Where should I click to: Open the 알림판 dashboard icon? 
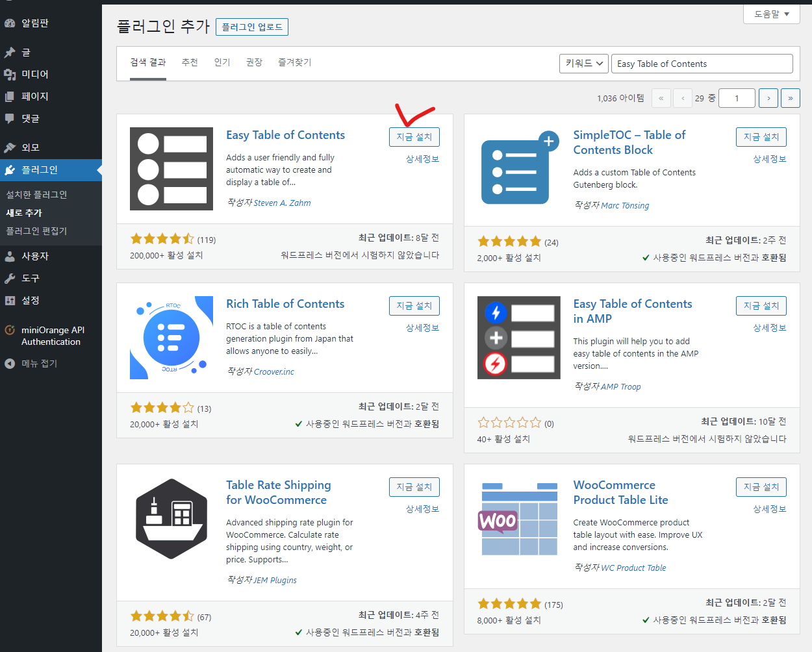[10, 23]
